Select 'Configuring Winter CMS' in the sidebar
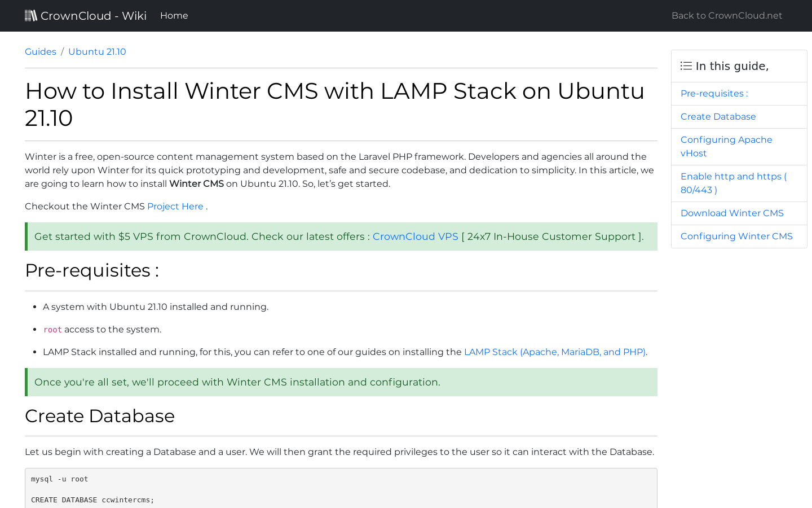 (x=736, y=236)
